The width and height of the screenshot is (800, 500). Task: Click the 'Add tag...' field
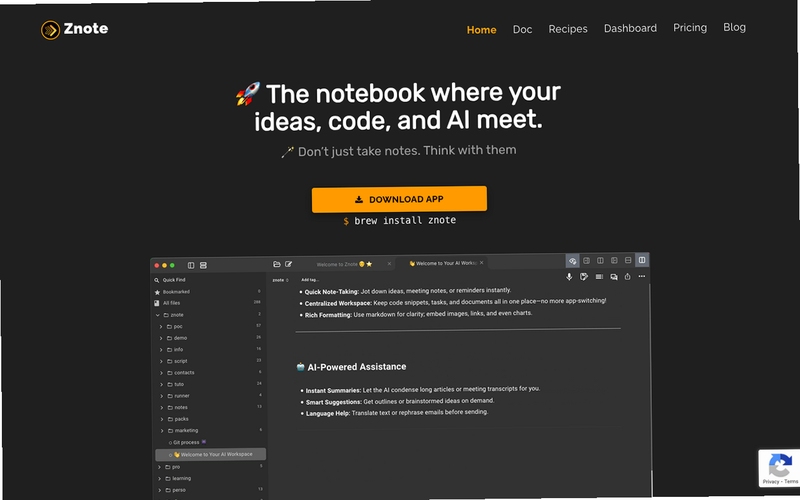310,280
